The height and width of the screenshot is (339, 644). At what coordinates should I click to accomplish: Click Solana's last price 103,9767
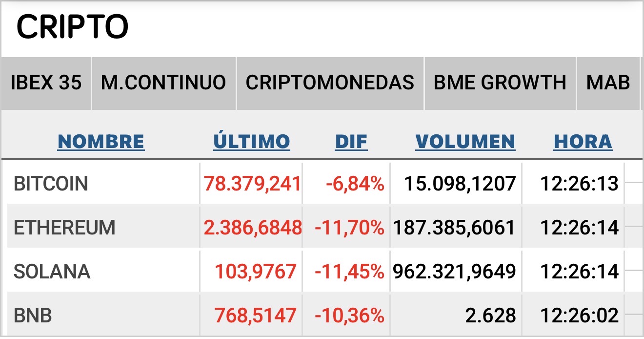(256, 272)
